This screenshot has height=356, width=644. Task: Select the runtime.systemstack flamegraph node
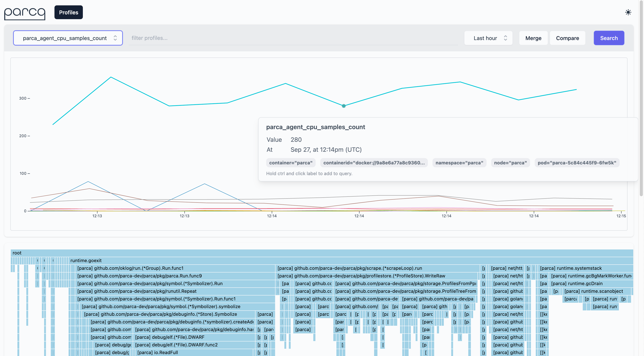pos(585,268)
